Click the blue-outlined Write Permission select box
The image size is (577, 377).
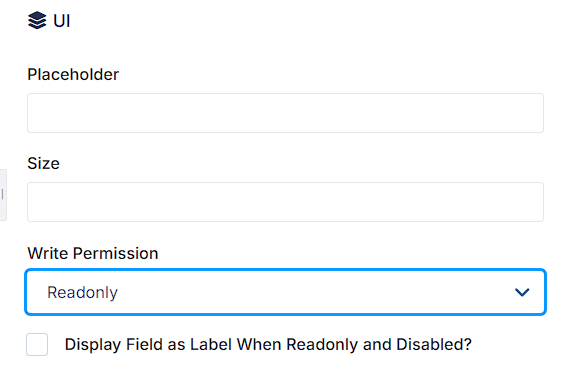(285, 292)
